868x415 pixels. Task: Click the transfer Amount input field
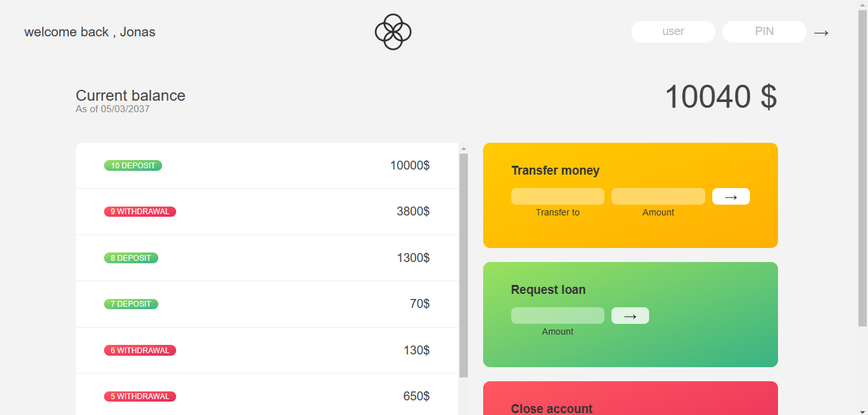[x=658, y=196]
